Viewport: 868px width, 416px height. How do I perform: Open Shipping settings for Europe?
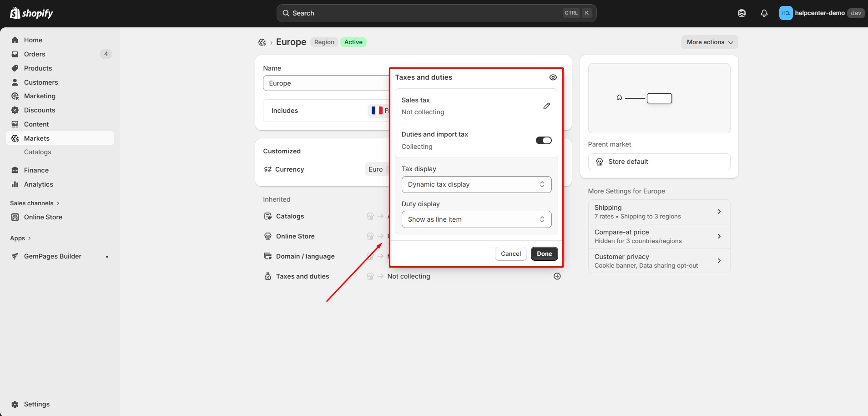click(x=659, y=212)
